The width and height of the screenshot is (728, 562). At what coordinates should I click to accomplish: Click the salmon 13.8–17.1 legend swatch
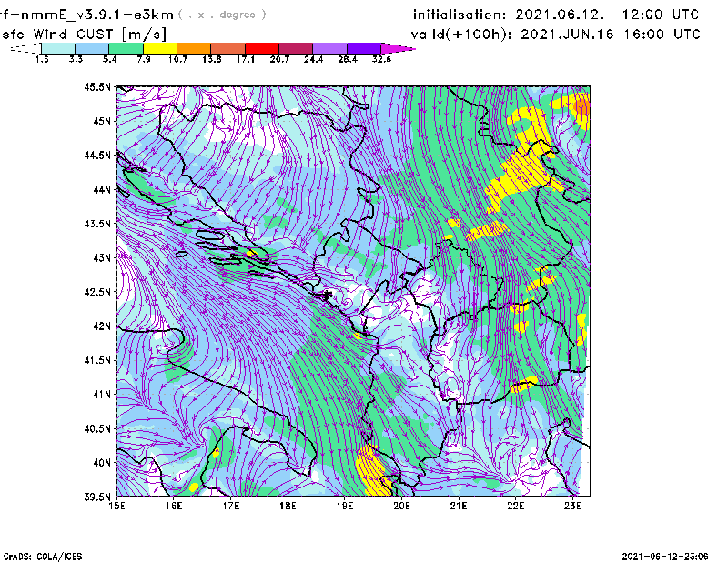[x=228, y=48]
